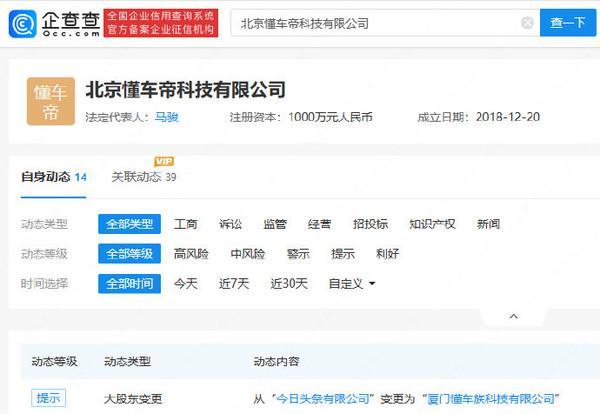600x414 pixels.
Task: Filter time by 近7天
Action: pos(234,284)
